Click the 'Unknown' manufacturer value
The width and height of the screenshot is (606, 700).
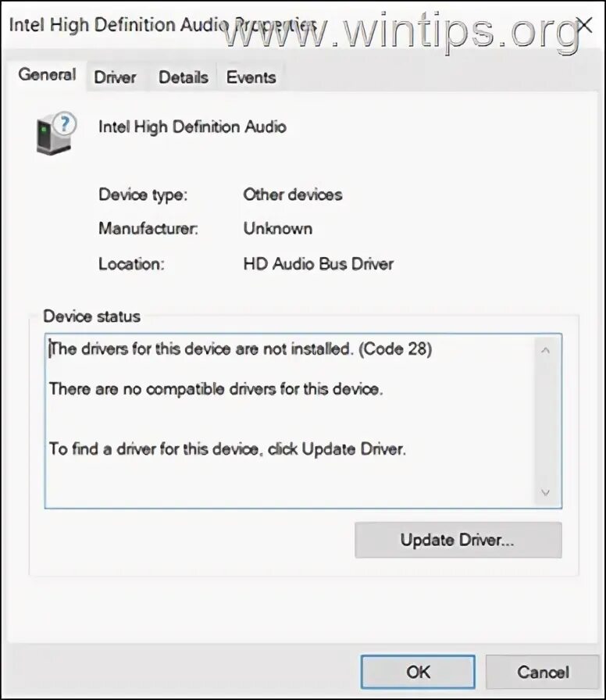click(277, 229)
